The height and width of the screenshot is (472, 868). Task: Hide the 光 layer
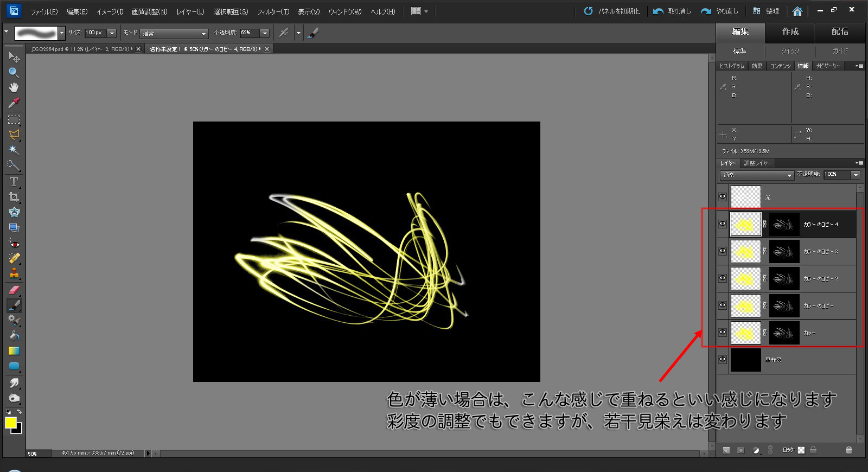[x=723, y=197]
